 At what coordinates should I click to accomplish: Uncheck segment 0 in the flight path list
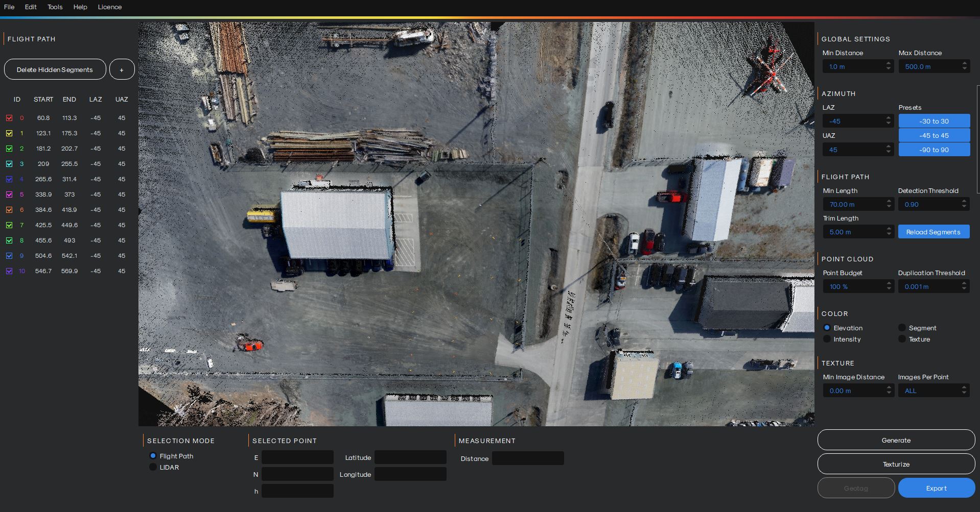(9, 118)
